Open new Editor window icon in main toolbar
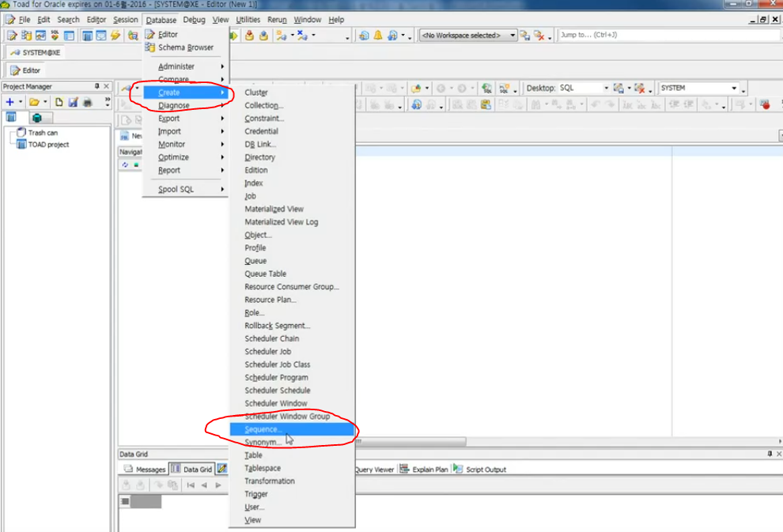Viewport: 783px width, 532px height. (12, 36)
